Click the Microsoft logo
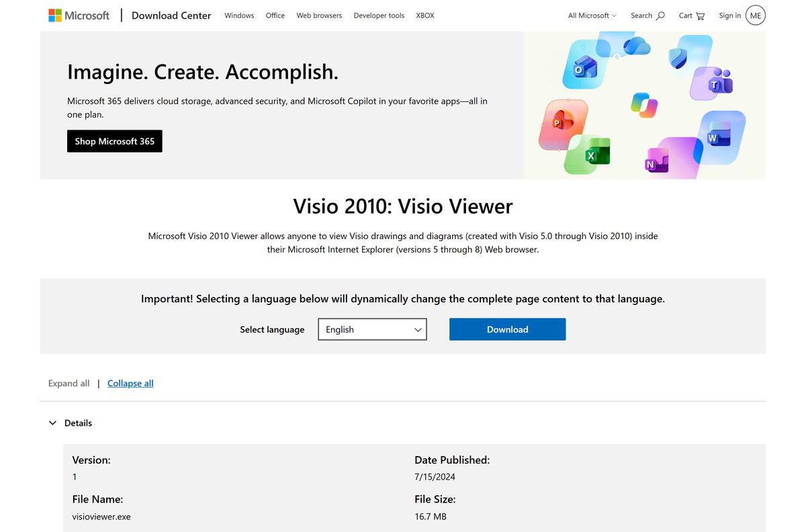Viewport: 806px width, 532px height. 79,15
